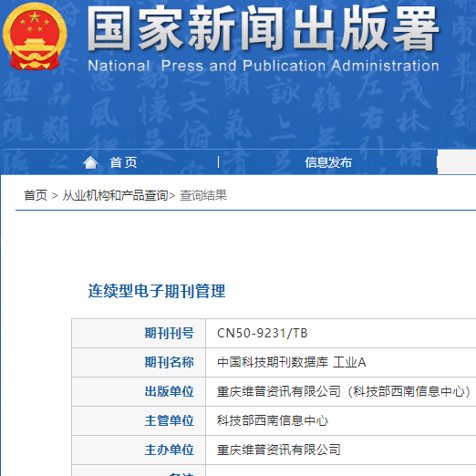
Task: Open 从业机构和产品查询 breadcrumb link
Action: click(115, 195)
